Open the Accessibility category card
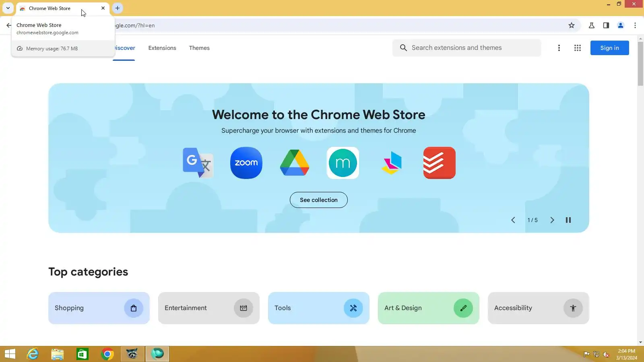Screen dimensions: 644x362 coord(539,308)
